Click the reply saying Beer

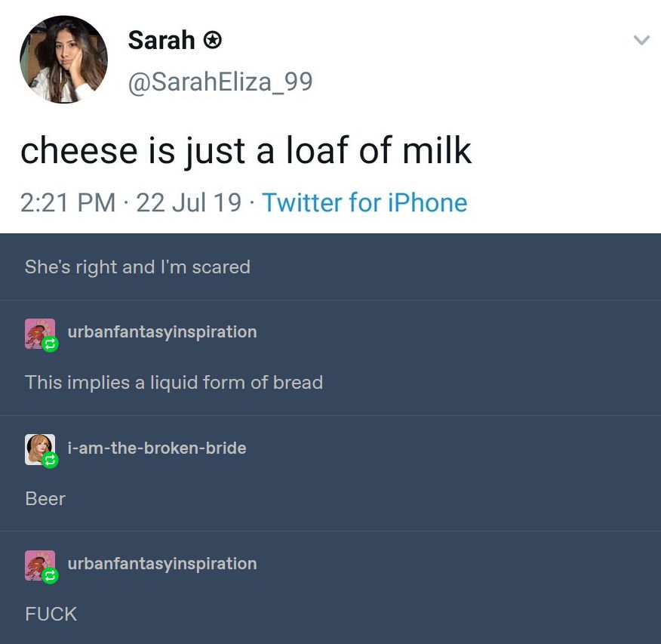pyautogui.click(x=45, y=498)
